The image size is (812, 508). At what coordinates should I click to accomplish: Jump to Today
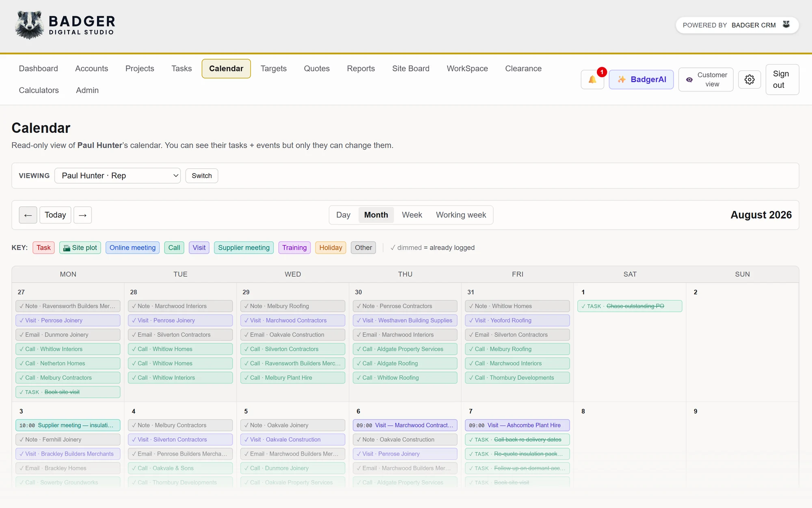[55, 215]
